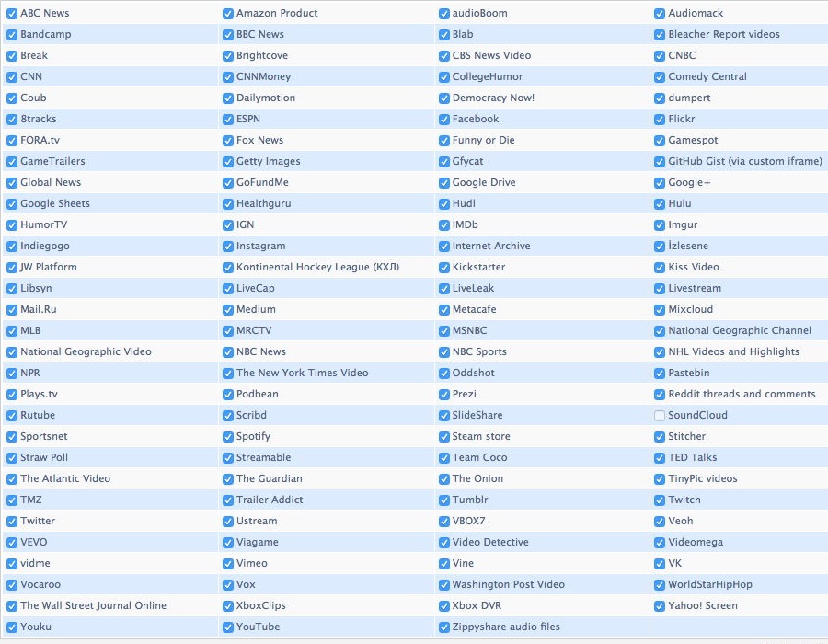The image size is (828, 644).
Task: Uncheck the Google Drive checkbox
Action: [443, 183]
